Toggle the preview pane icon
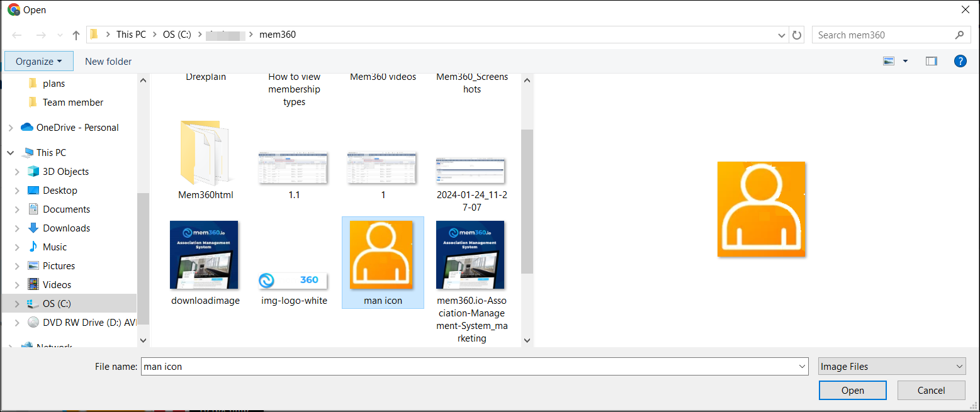 [931, 61]
